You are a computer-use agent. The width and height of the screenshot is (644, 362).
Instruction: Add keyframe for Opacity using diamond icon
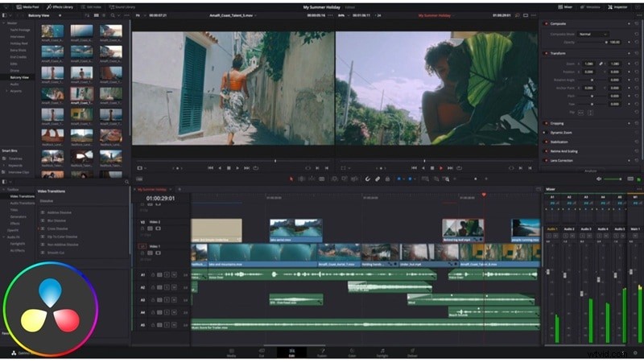click(629, 43)
